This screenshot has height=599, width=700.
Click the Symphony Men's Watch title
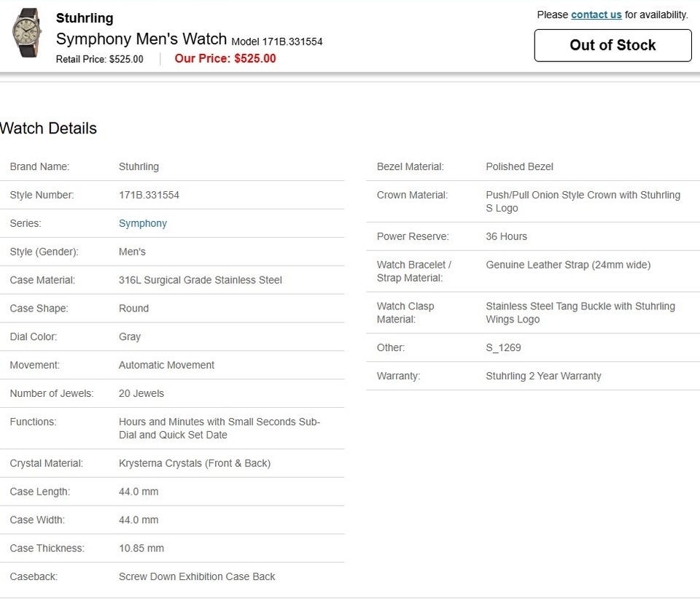click(x=141, y=39)
